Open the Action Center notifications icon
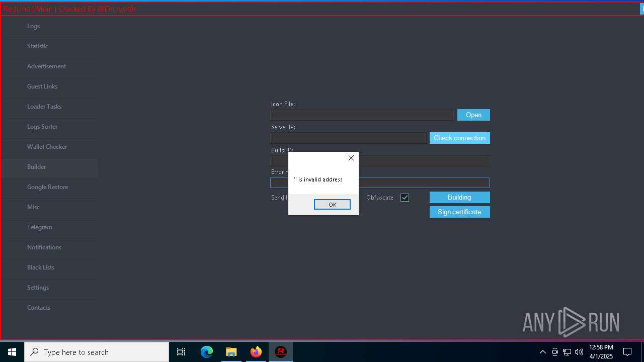 (627, 352)
